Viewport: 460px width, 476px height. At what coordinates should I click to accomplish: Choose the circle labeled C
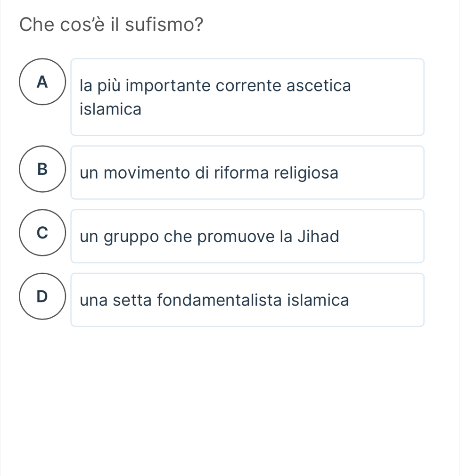(x=43, y=233)
